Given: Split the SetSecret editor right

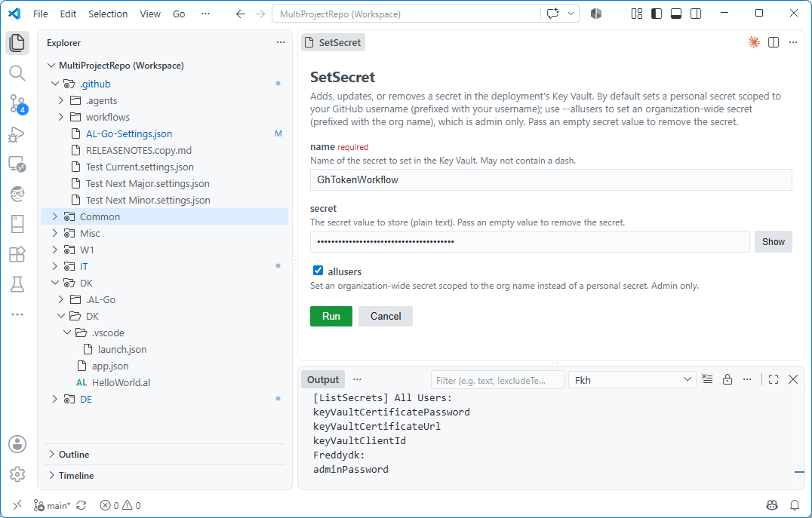Looking at the screenshot, I should 774,42.
